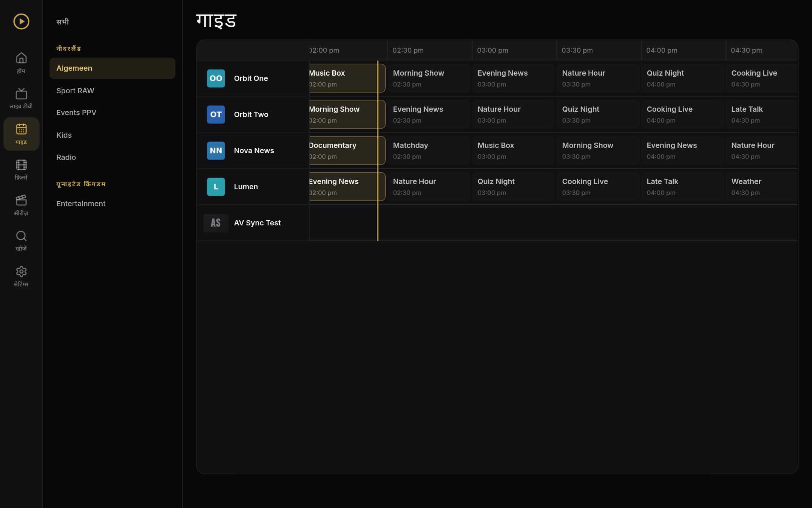The height and width of the screenshot is (508, 812).
Task: Click the current-time indicator line
Action: [378, 151]
